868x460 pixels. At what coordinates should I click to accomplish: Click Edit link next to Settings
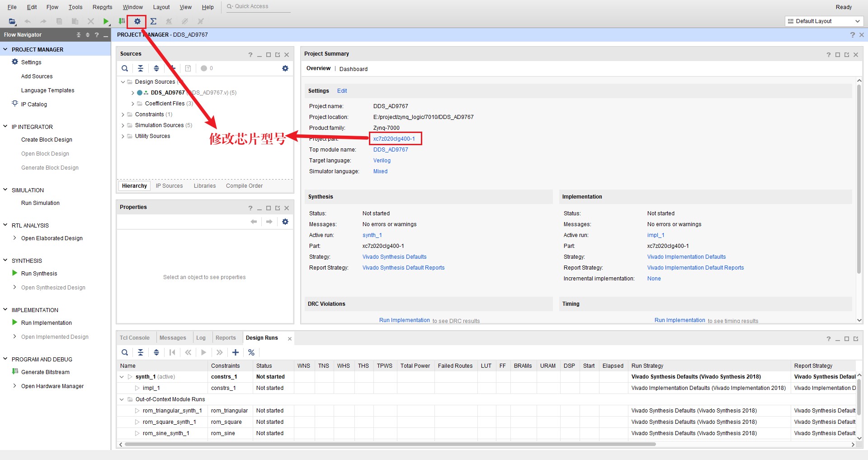coord(342,91)
